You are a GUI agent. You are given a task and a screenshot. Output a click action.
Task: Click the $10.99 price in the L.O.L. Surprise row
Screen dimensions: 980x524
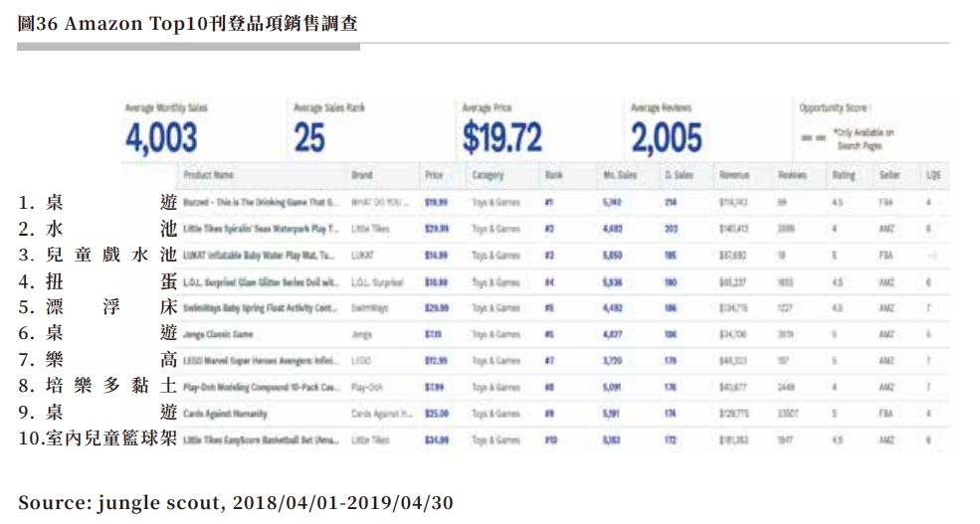[436, 282]
